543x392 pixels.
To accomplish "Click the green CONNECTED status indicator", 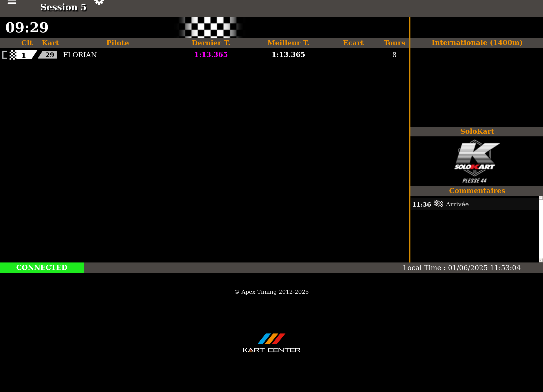I will point(42,268).
